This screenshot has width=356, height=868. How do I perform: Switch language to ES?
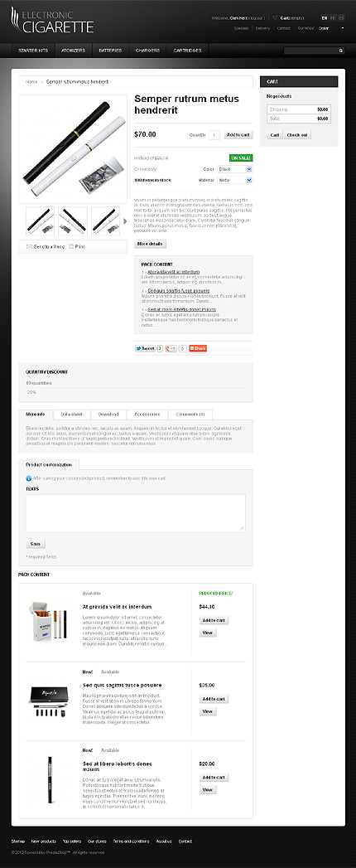[x=341, y=17]
